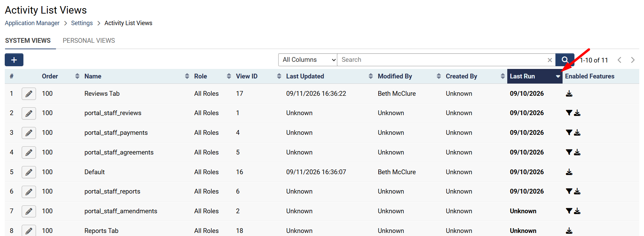
Task: Click the filter icon for portal_staff_reviews
Action: (569, 113)
